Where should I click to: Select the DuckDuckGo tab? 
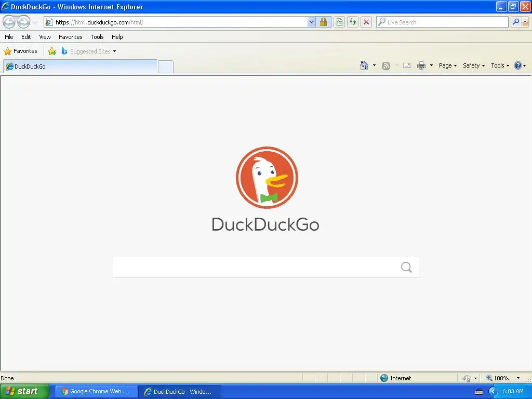coord(81,66)
